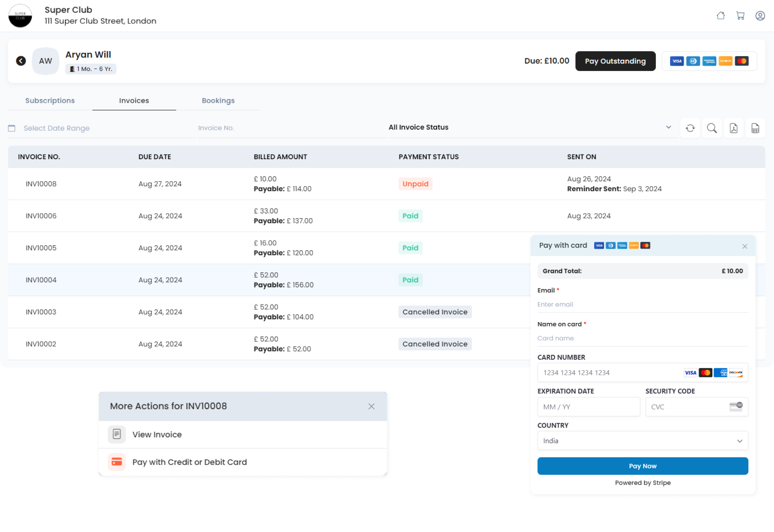
Task: Click the back arrow next to member avatar
Action: coord(21,61)
